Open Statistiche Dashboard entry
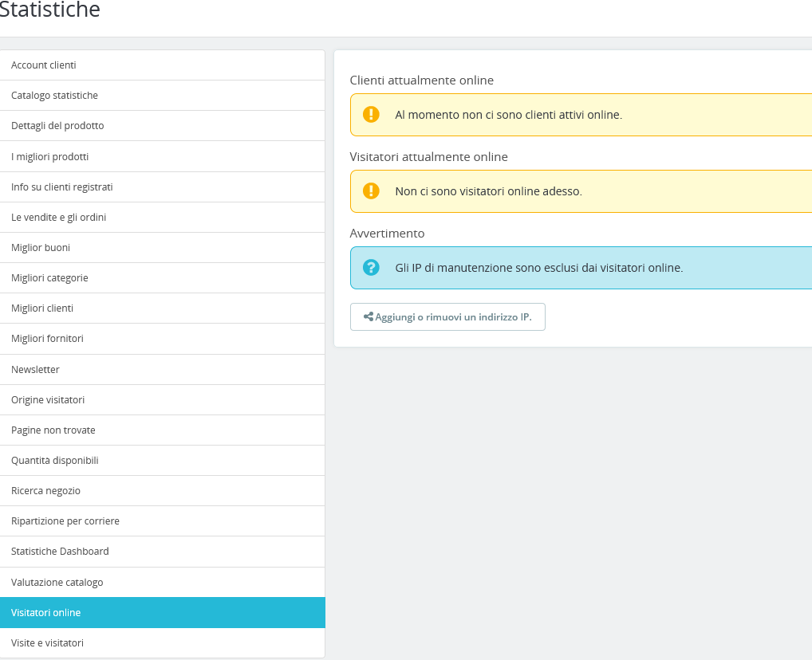Image resolution: width=812 pixels, height=660 pixels. tap(60, 551)
